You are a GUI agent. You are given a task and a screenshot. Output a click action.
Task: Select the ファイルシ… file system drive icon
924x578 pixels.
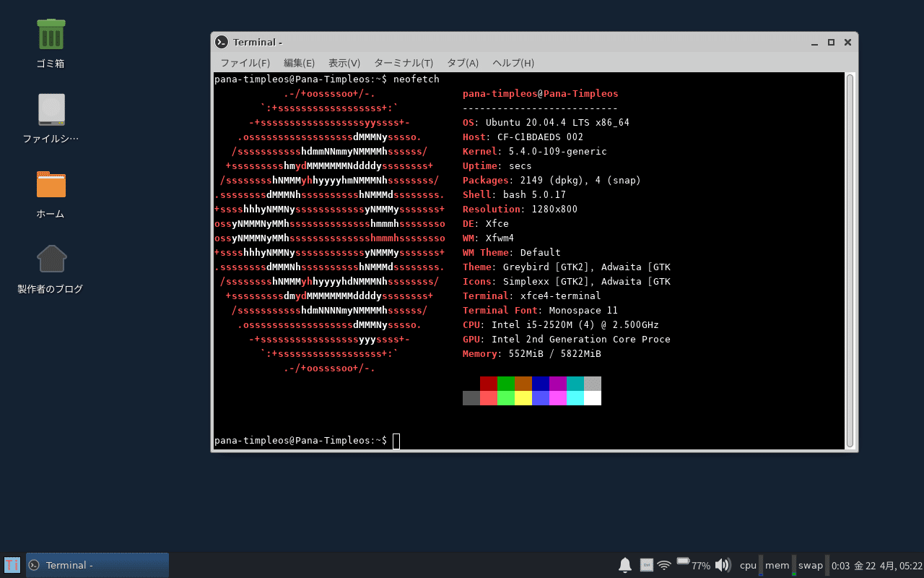[51, 110]
